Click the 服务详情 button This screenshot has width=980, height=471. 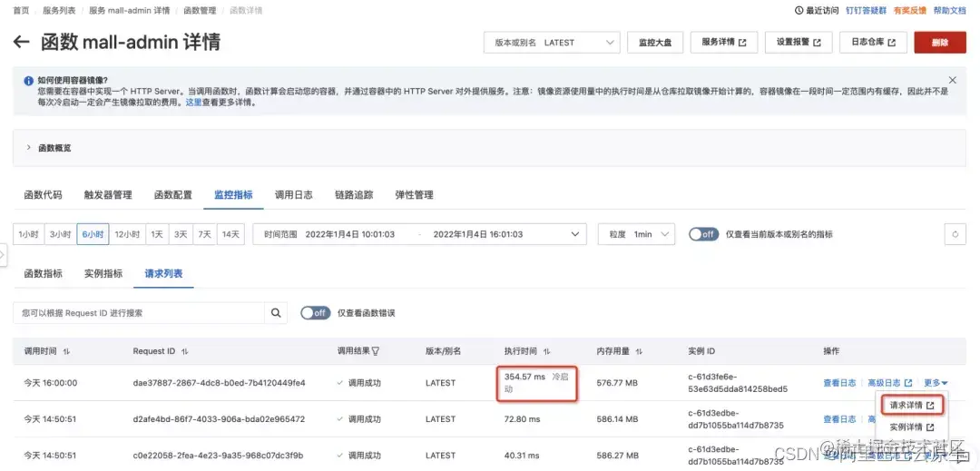coord(724,43)
